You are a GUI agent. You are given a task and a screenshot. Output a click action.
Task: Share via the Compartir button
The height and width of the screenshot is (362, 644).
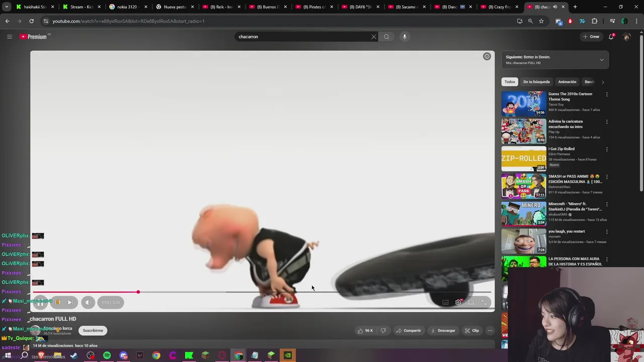(409, 330)
